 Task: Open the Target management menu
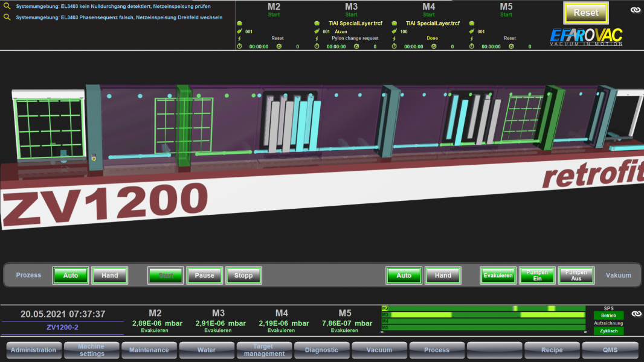coord(263,350)
